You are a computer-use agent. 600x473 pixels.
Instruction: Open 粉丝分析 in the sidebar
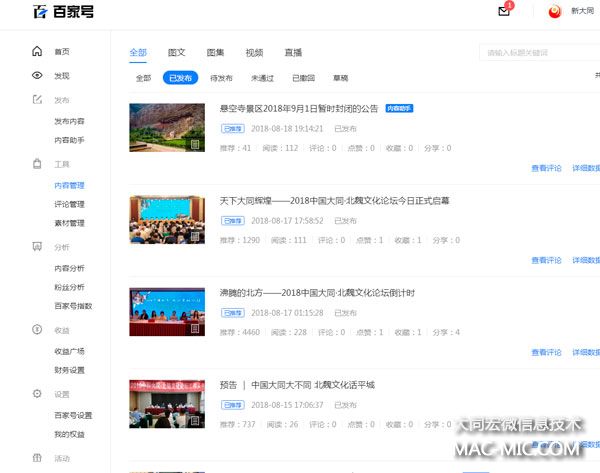(x=69, y=287)
